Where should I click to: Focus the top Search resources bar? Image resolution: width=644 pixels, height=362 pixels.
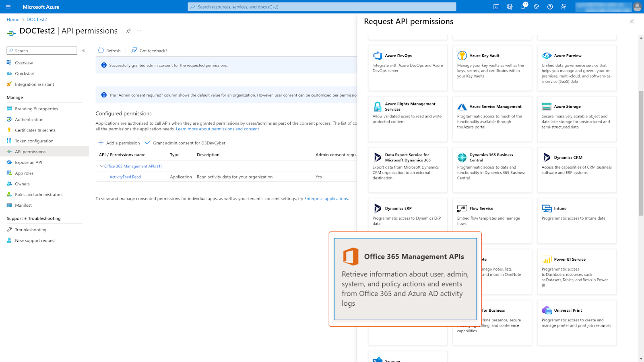[322, 7]
